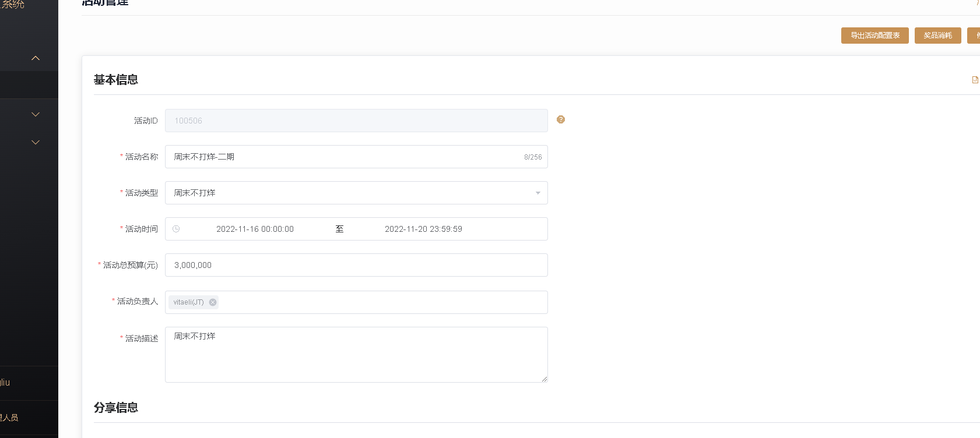Remove the vitaeli(JT) tag
Screen dimensions: 980x438
coord(213,302)
